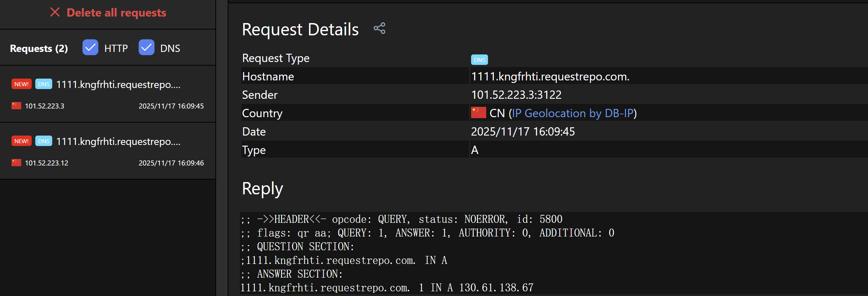This screenshot has height=296, width=868.
Task: Click the Request Details heading
Action: coord(300,29)
